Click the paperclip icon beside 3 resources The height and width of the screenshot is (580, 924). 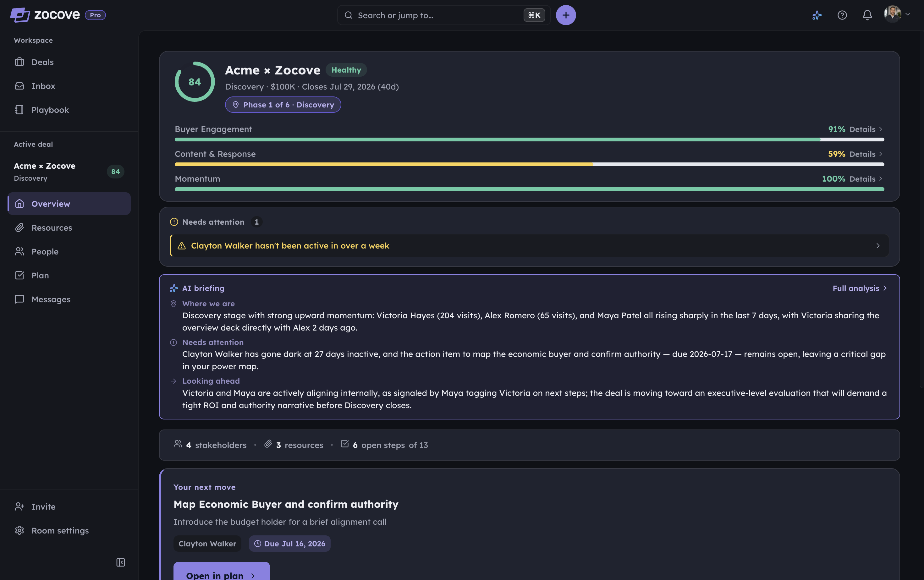(268, 444)
